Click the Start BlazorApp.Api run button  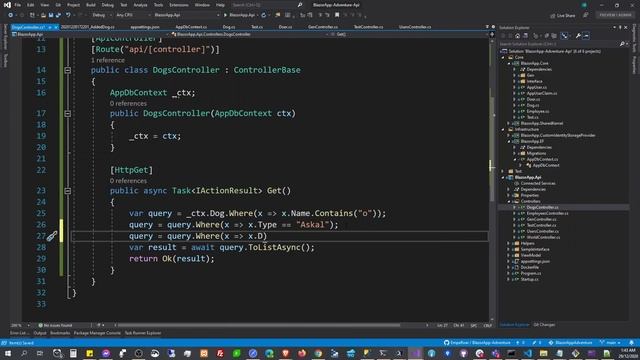pyautogui.click(x=239, y=15)
